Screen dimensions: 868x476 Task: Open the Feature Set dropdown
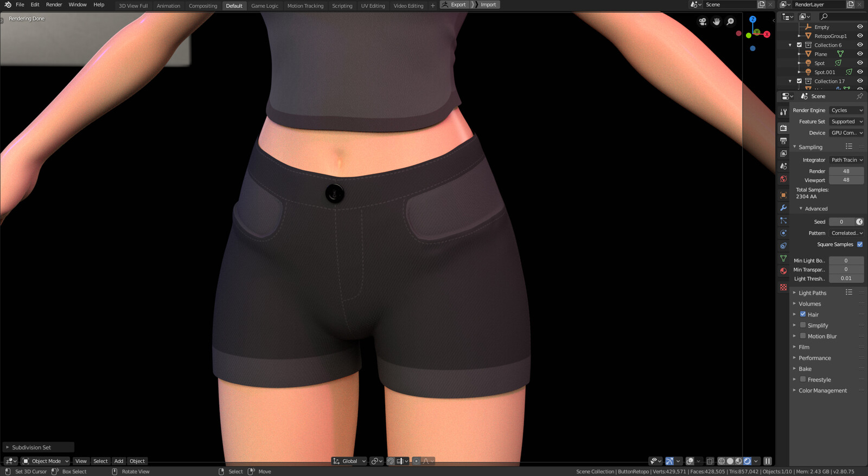tap(846, 121)
